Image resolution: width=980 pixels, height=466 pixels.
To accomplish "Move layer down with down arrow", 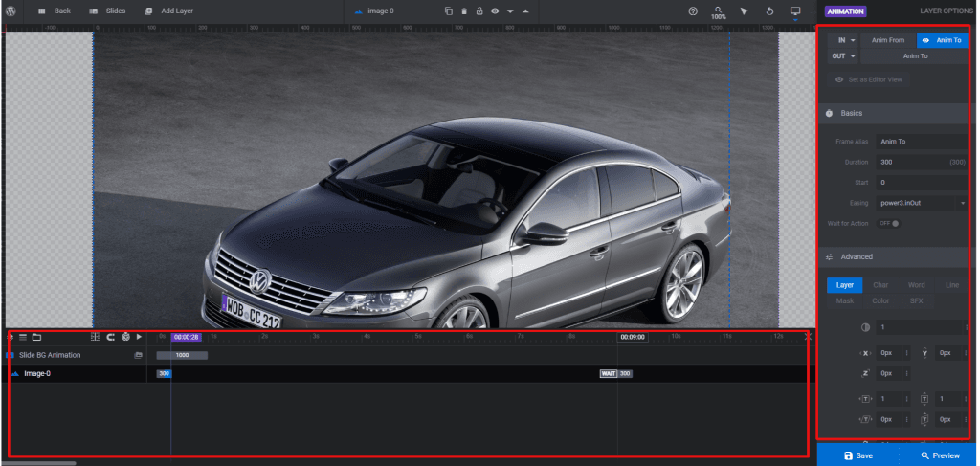I will [510, 11].
